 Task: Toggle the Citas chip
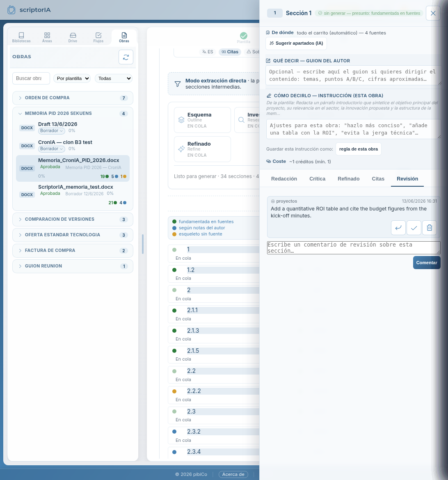(x=230, y=52)
